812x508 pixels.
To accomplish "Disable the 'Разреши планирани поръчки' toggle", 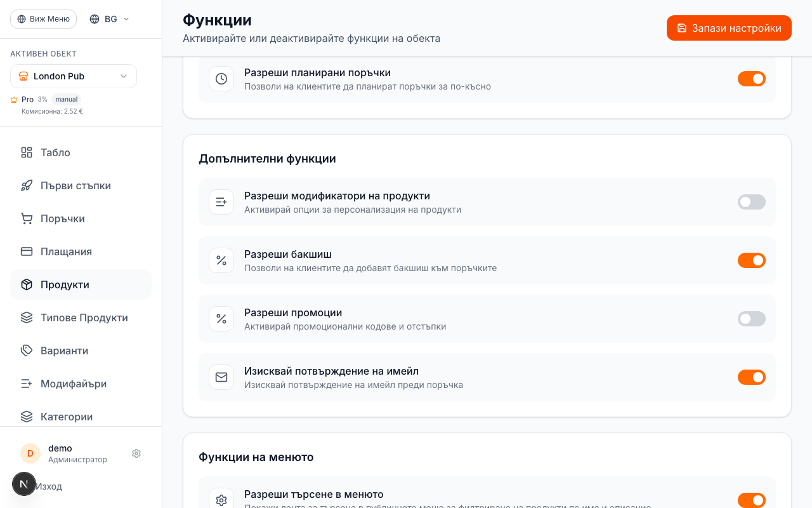I will click(x=752, y=79).
